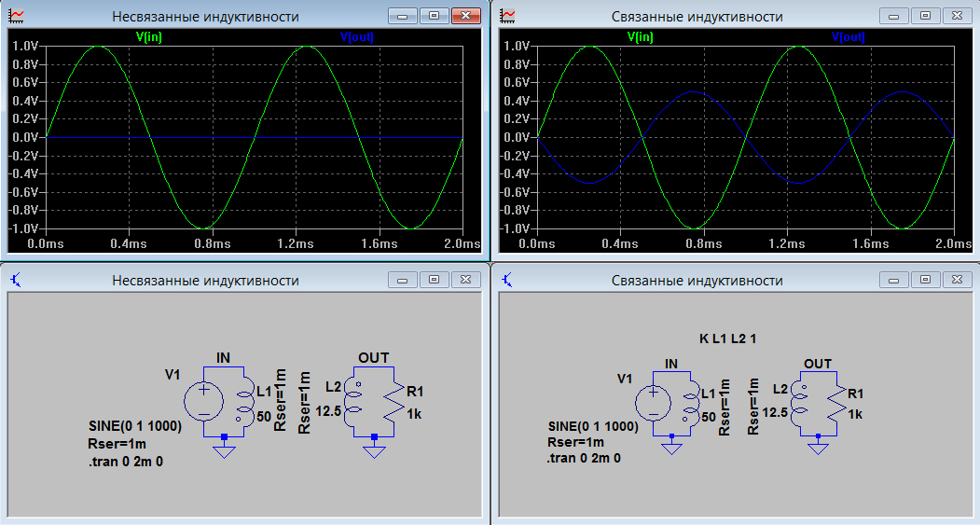Click inductor L1 symbol in coupled schematic
Viewport: 980px width, 525px height.
tap(691, 403)
